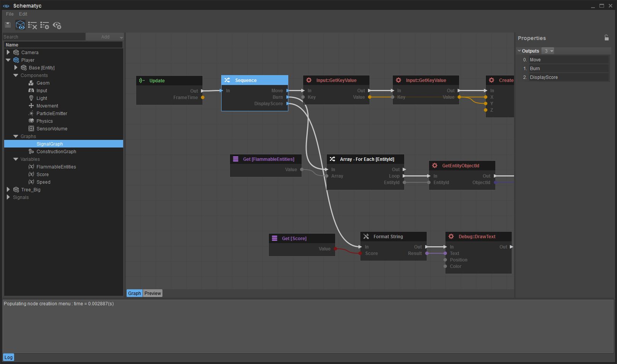Click the clear list toolbar icon
This screenshot has width=617, height=364.
click(32, 24)
